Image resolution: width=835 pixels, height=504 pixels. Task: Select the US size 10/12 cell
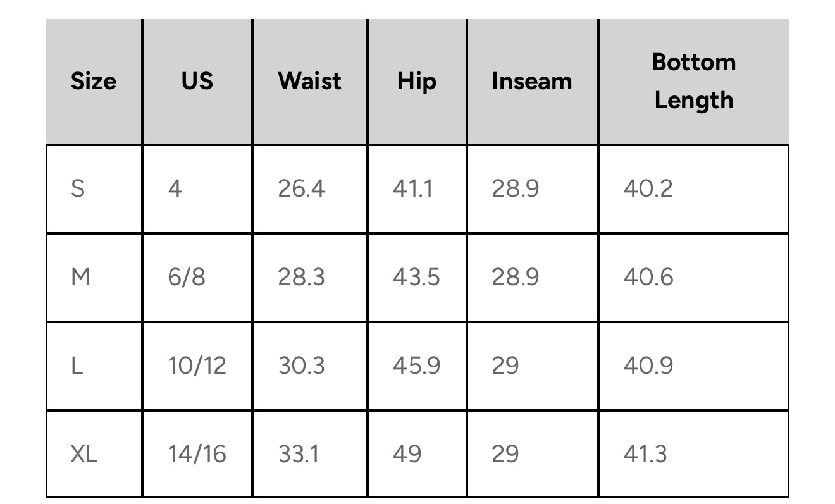tap(197, 366)
